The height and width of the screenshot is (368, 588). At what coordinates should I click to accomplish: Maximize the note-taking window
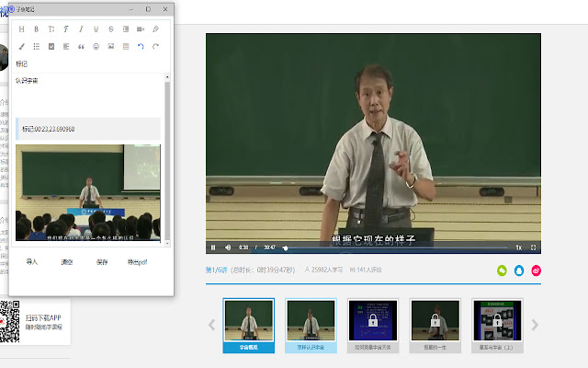(148, 9)
